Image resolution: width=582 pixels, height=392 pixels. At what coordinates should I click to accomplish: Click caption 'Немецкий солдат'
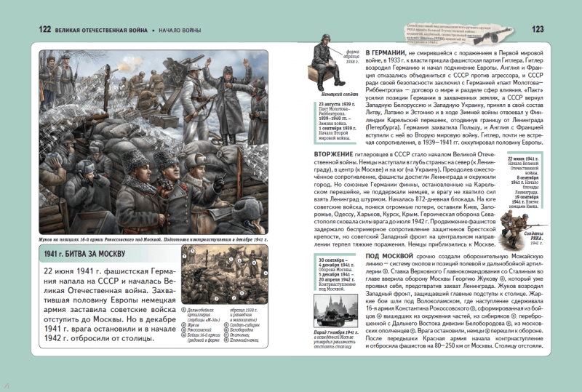tap(339, 95)
